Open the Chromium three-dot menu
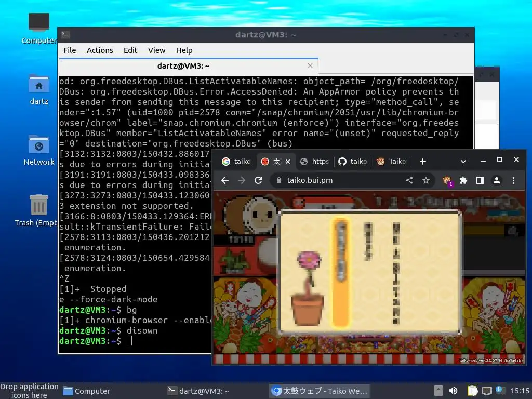The width and height of the screenshot is (532, 399). coord(513,180)
